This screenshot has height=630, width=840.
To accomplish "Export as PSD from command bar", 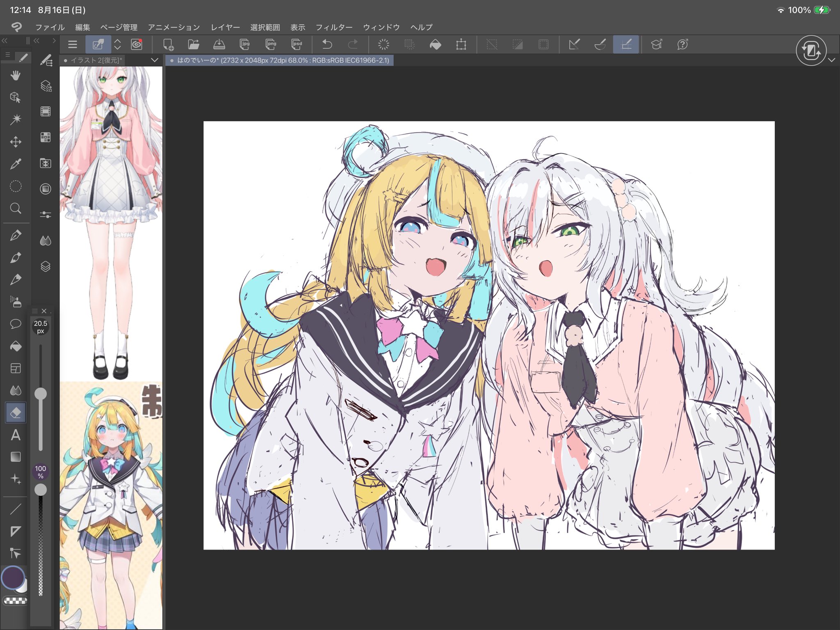I will point(297,44).
